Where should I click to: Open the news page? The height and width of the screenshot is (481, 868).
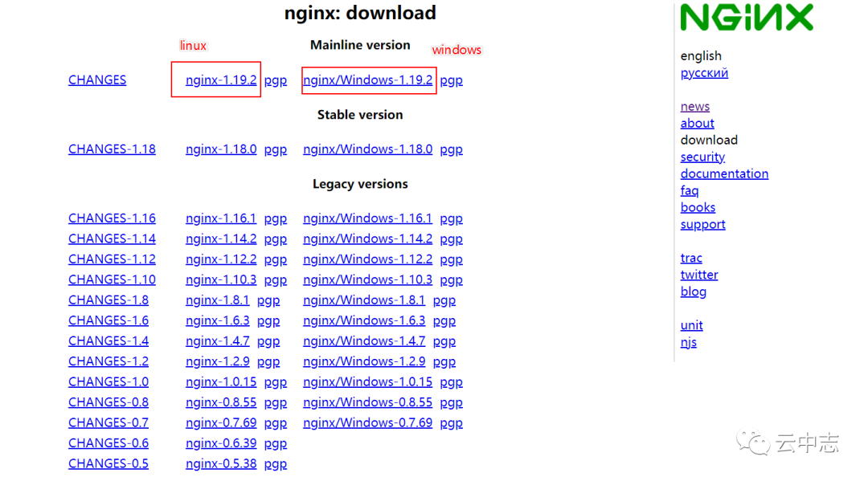pos(694,107)
